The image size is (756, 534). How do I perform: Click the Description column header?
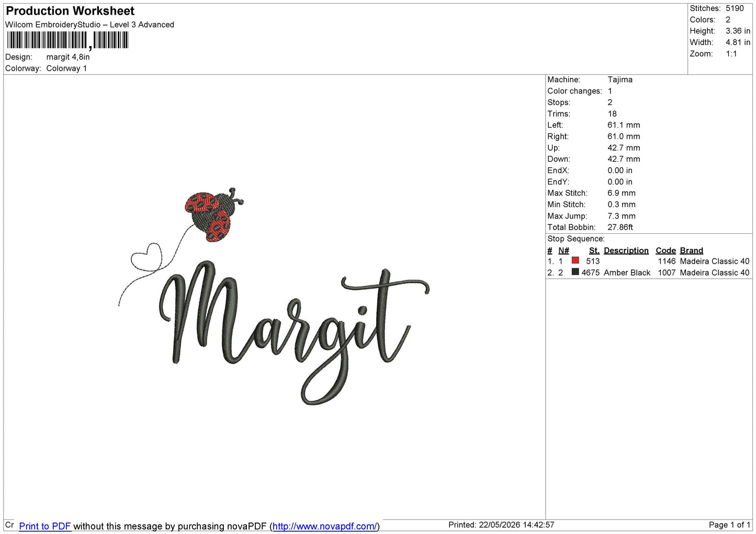point(626,251)
